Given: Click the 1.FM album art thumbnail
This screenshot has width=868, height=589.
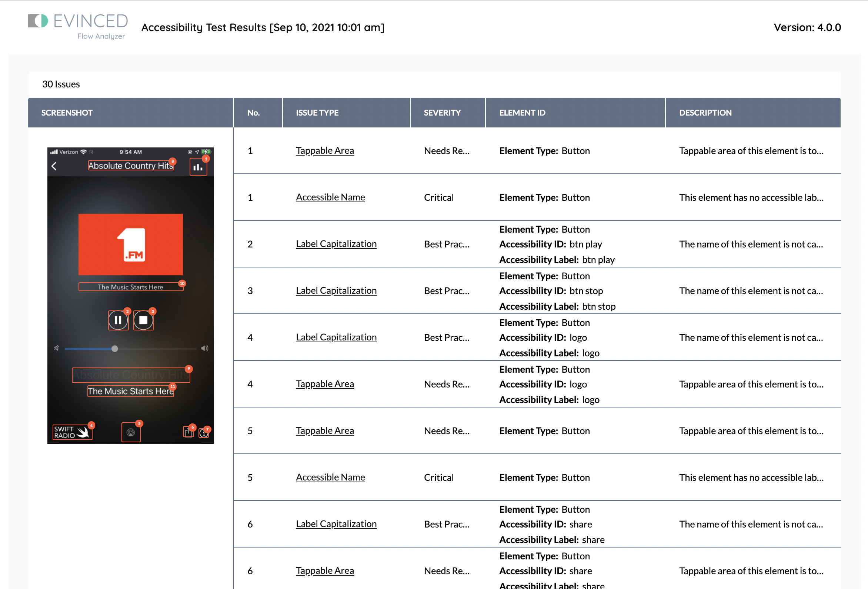Looking at the screenshot, I should click(x=130, y=244).
